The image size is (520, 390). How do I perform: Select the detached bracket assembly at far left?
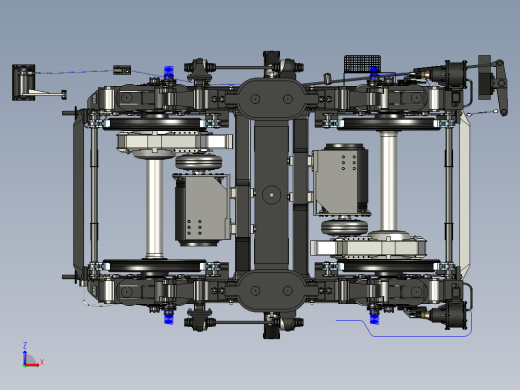pos(39,83)
